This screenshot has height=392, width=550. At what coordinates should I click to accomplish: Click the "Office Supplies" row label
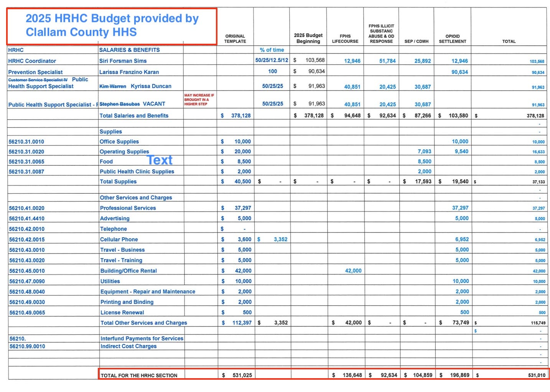click(x=119, y=142)
